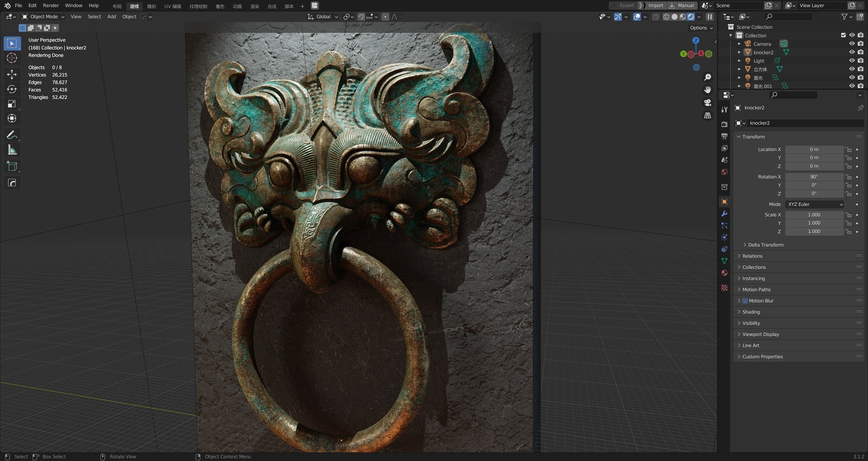Open the Texture properties checker tab
The height and width of the screenshot is (461, 868).
point(724,288)
